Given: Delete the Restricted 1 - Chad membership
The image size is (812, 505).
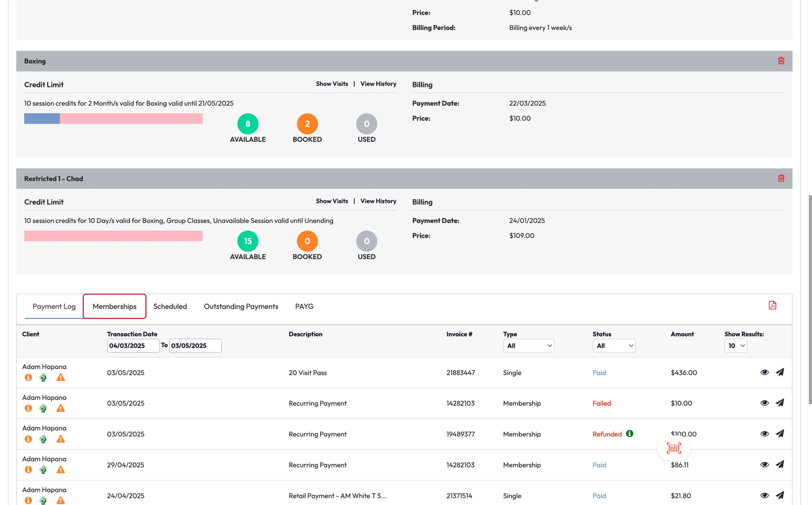Looking at the screenshot, I should pos(781,178).
